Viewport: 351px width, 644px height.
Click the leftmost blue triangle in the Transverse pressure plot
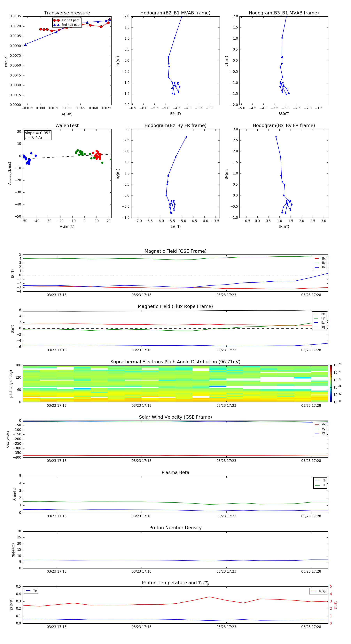click(x=25, y=44)
